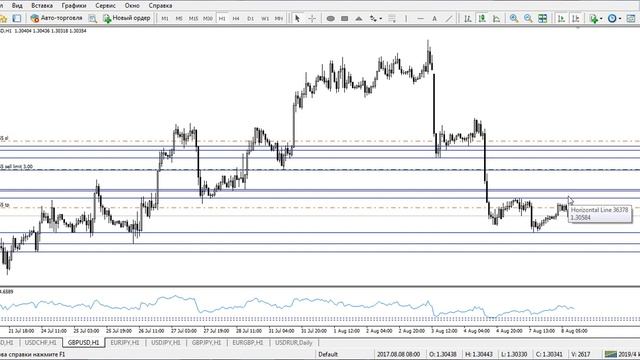Switch to the EURGBP,H1 chart tab
The image size is (640, 360).
pos(248,343)
